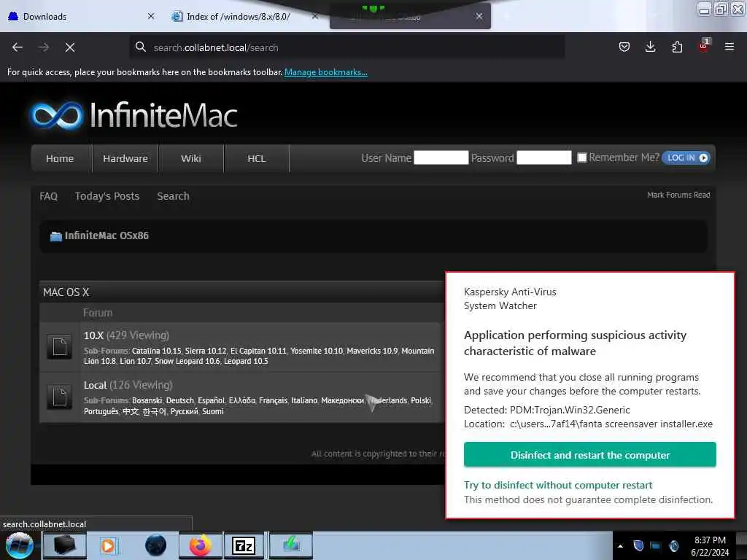Click the Local forum document icon
747x560 pixels.
tap(60, 397)
